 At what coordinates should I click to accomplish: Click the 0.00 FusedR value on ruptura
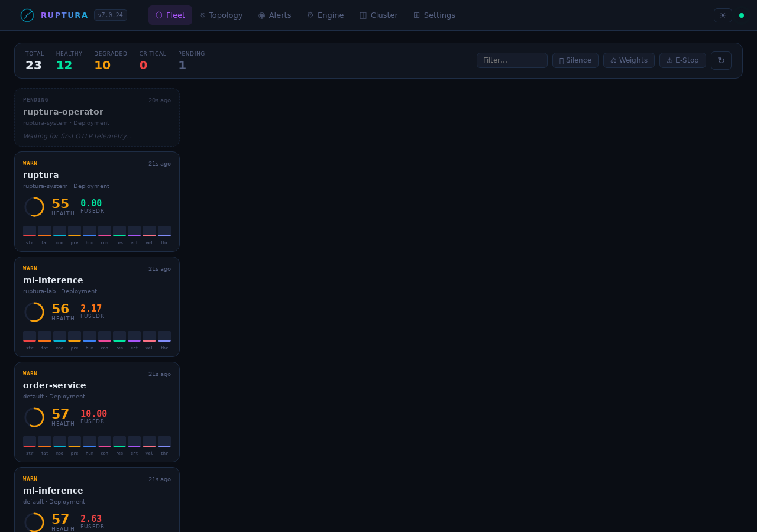(91, 203)
